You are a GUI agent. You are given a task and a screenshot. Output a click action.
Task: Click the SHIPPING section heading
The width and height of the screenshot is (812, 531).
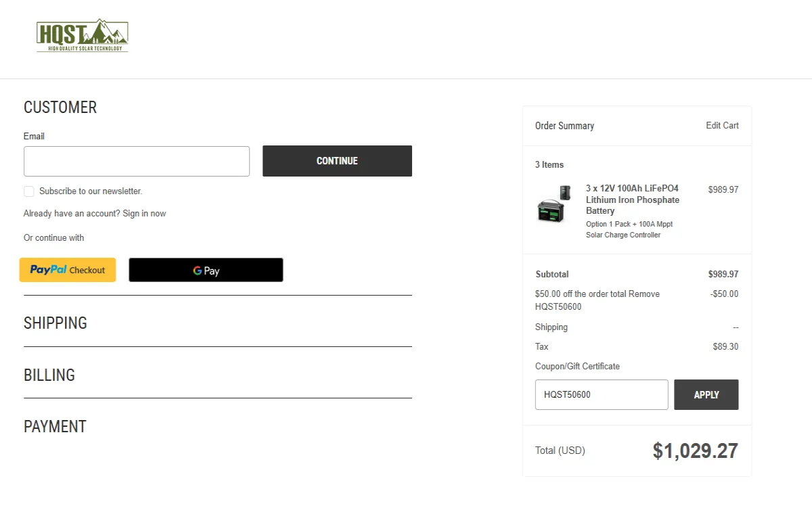pos(55,323)
